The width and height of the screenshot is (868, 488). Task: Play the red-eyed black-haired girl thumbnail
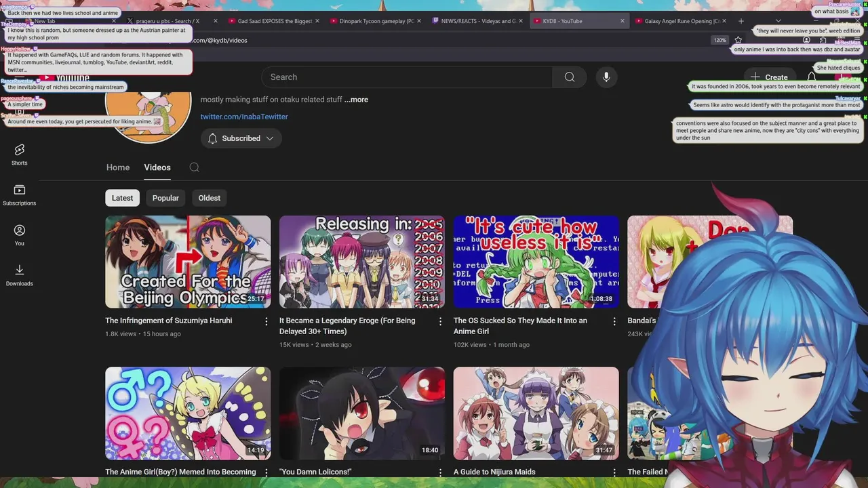pos(362,413)
